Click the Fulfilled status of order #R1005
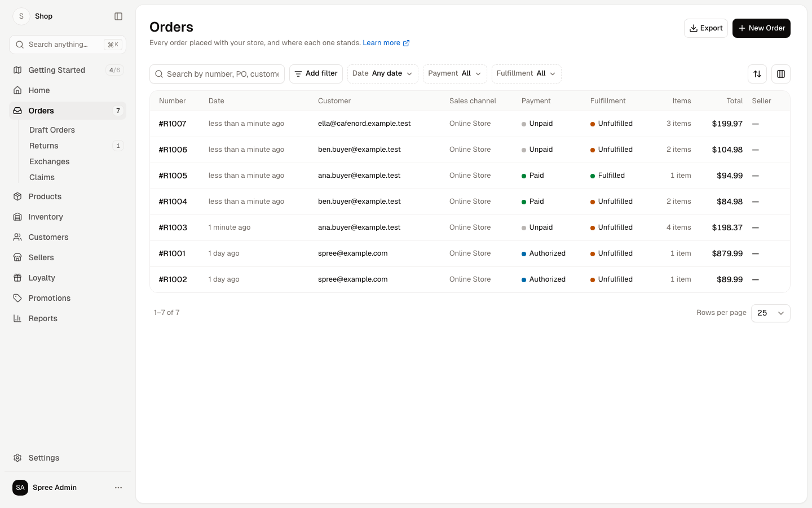Viewport: 812px width, 508px height. (x=607, y=176)
